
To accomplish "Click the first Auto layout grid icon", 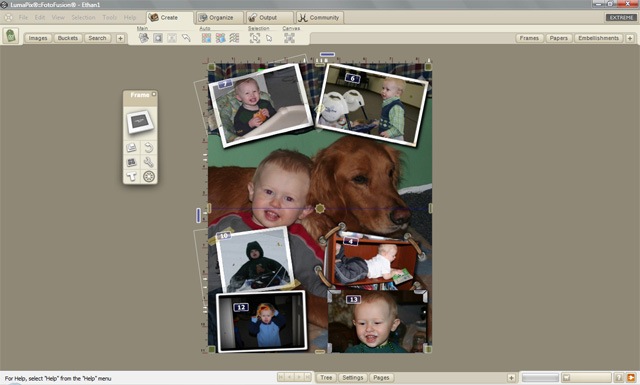I will click(x=207, y=38).
